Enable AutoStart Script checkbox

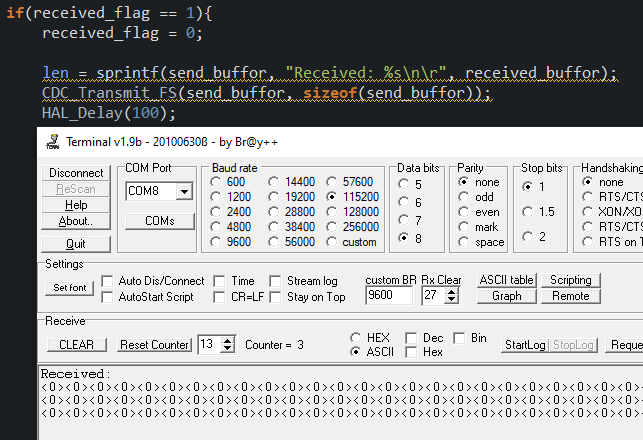pos(107,297)
